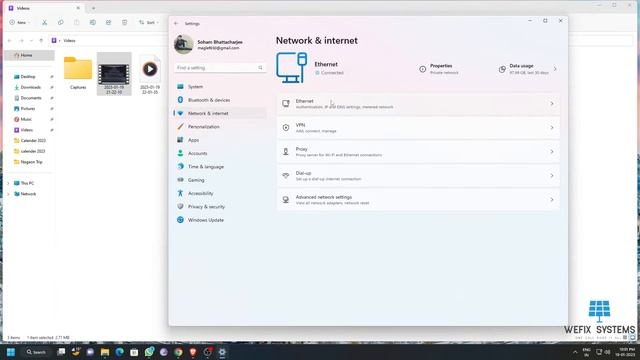Click taskbar Search box

(36, 352)
